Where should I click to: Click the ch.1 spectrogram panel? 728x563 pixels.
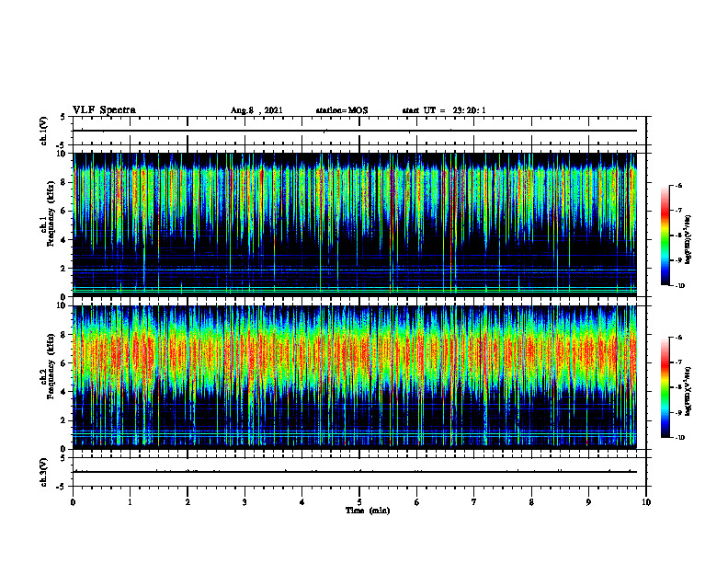click(x=355, y=224)
